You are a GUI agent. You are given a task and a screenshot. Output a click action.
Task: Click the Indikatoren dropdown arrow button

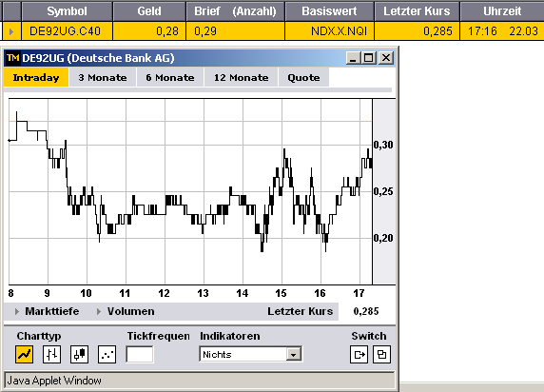[294, 355]
